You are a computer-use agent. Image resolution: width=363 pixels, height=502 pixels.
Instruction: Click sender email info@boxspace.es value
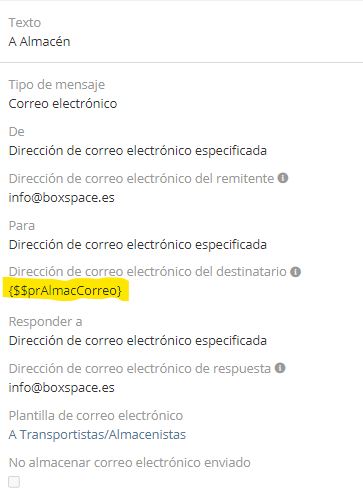click(62, 198)
